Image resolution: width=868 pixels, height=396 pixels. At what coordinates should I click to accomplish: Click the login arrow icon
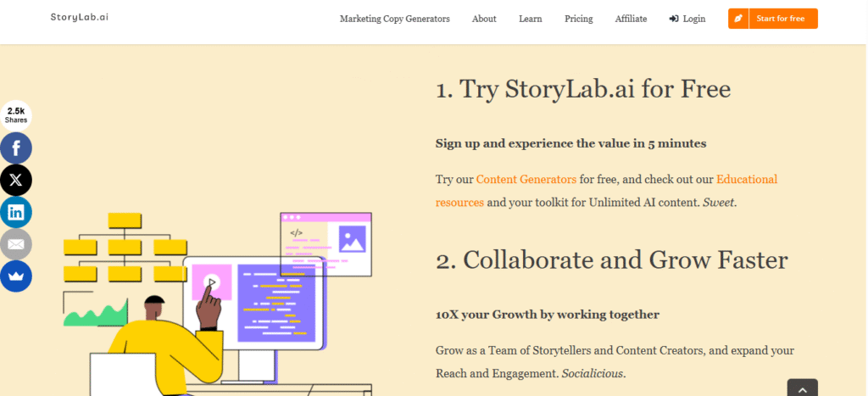tap(674, 19)
